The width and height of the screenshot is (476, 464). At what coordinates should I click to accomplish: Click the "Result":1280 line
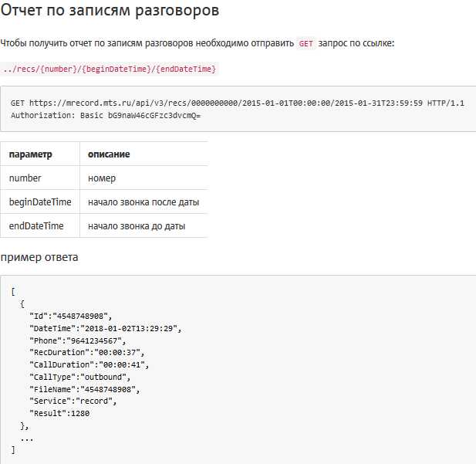tap(59, 414)
